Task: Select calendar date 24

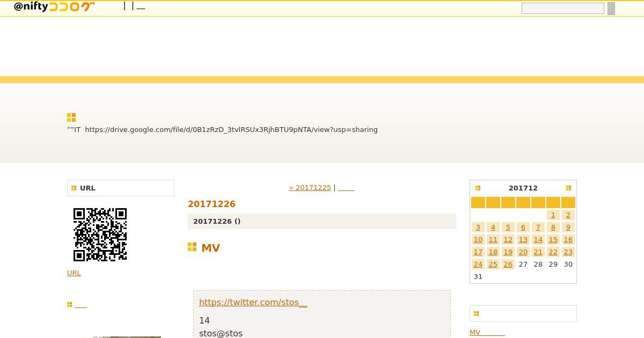Action: pos(478,264)
